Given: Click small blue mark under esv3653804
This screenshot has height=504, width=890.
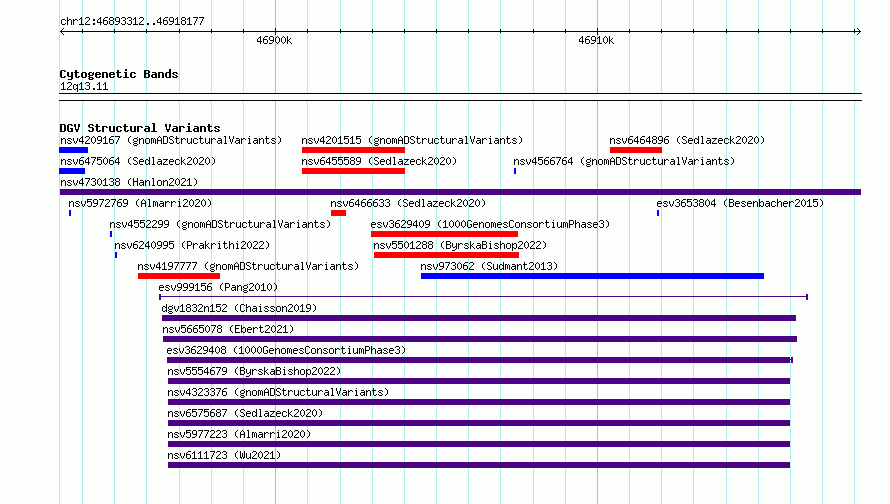Looking at the screenshot, I should point(658,213).
